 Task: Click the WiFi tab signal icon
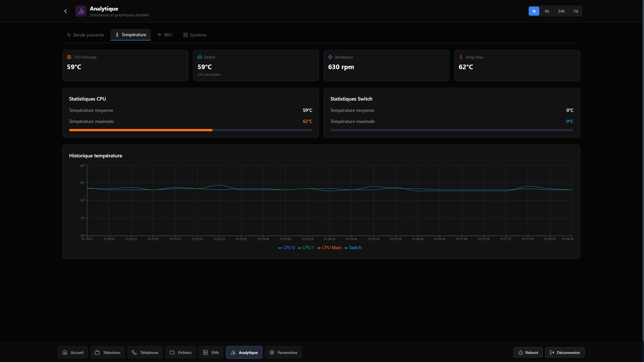click(x=159, y=35)
